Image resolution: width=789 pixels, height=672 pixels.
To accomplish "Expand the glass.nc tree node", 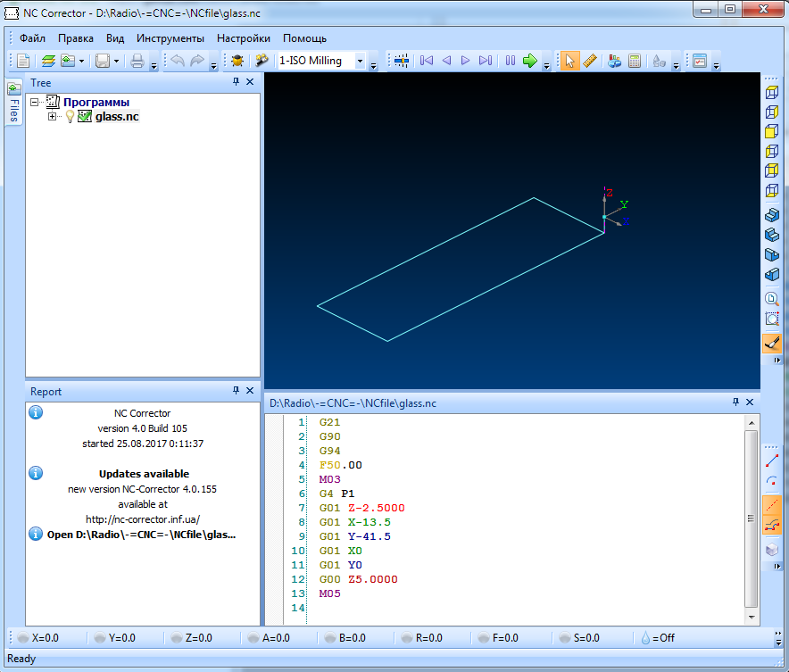I will coord(52,117).
